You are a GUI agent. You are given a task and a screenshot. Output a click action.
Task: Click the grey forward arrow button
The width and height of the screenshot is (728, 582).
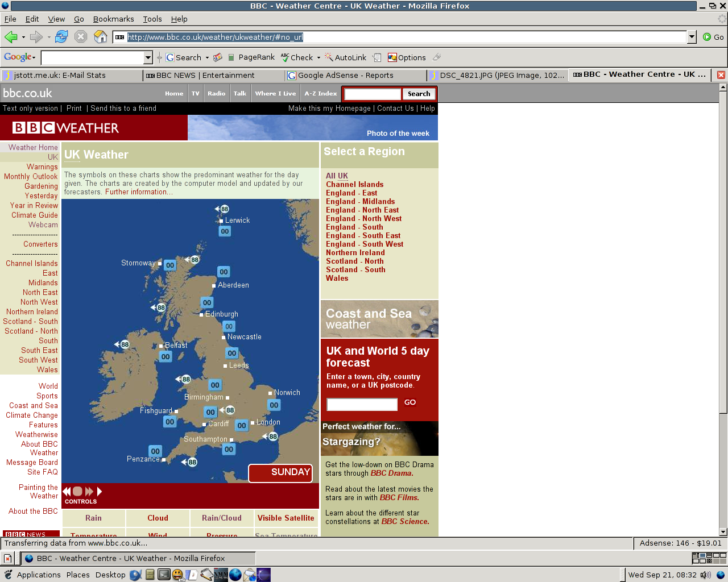(x=36, y=37)
